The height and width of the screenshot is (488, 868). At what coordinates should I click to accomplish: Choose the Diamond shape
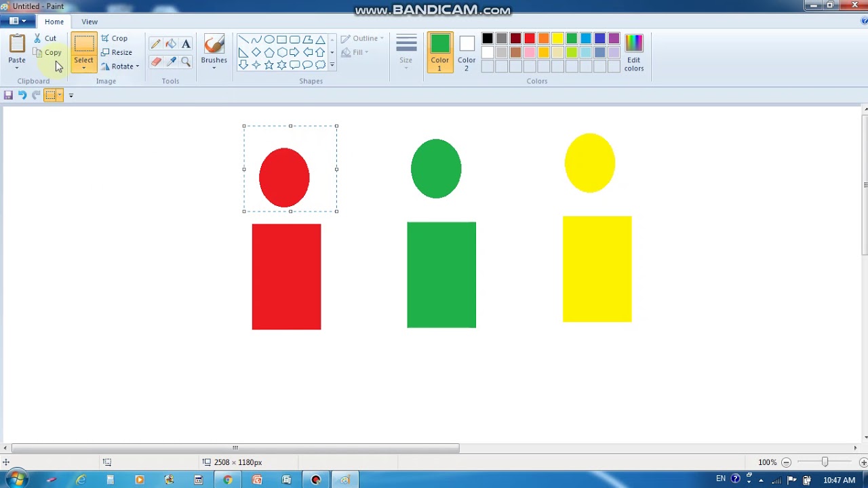(256, 52)
